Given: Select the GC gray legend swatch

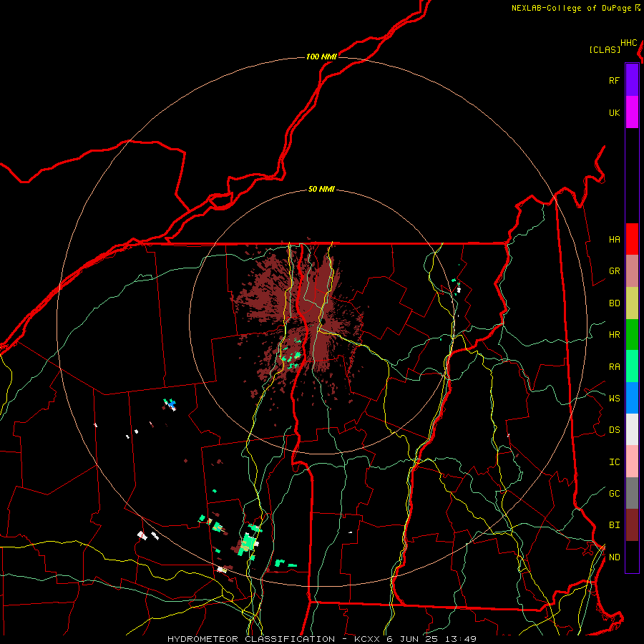Looking at the screenshot, I should (x=632, y=493).
